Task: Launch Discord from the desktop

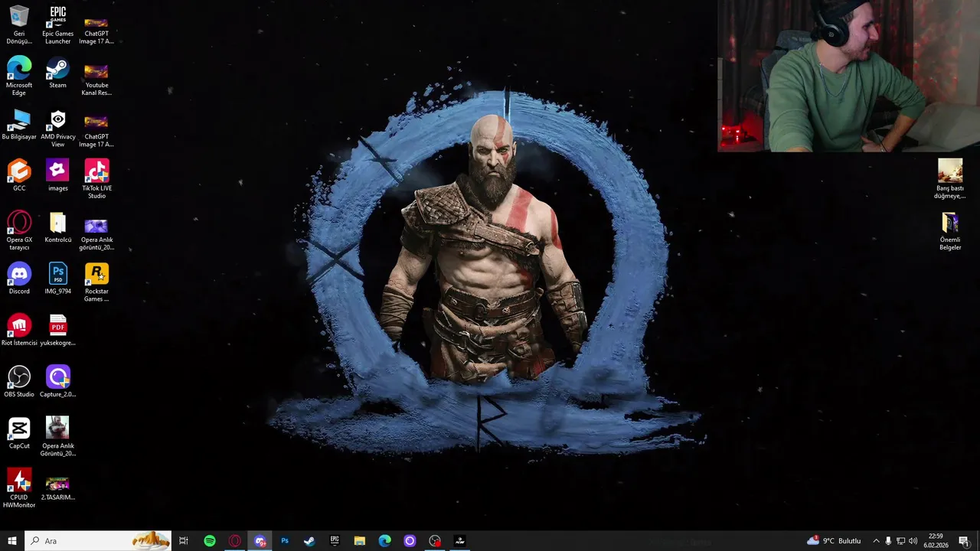Action: click(x=19, y=279)
